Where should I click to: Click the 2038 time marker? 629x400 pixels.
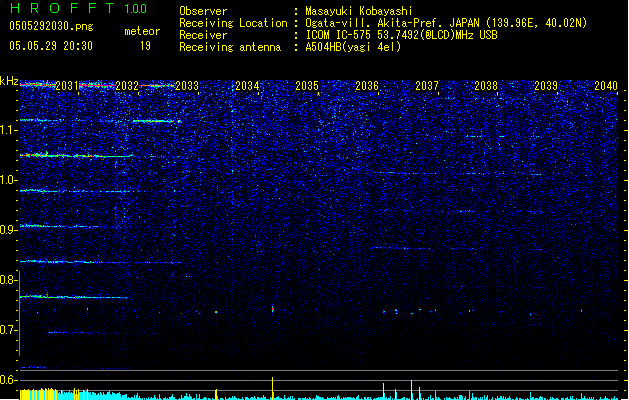(486, 86)
